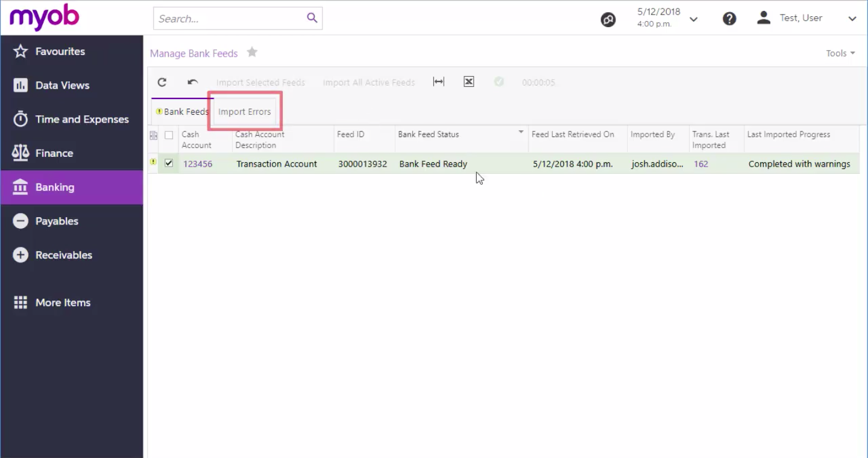Open Bank Feed Status column filter arrow
The width and height of the screenshot is (868, 458).
(521, 132)
